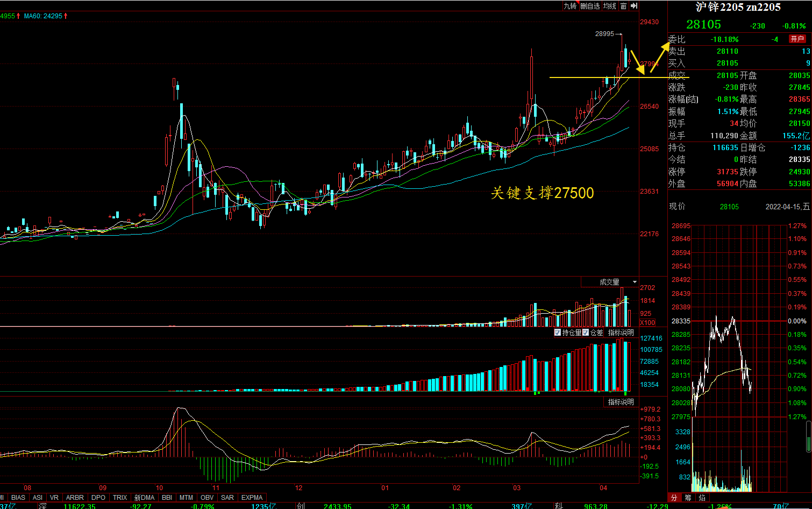Viewport: 812px width, 509px height.
Task: Click the green signal strength indicator at right edge
Action: tap(809, 437)
